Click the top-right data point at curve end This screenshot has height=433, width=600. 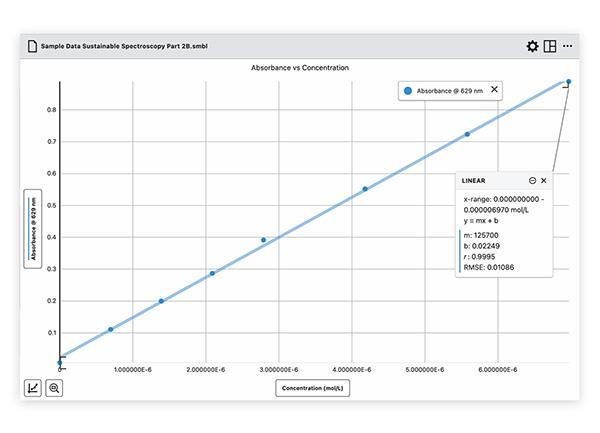click(569, 82)
